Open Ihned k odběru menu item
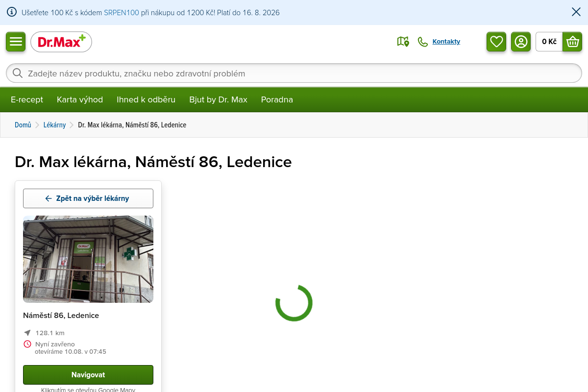Screen dimensions: 588x392 [146, 99]
